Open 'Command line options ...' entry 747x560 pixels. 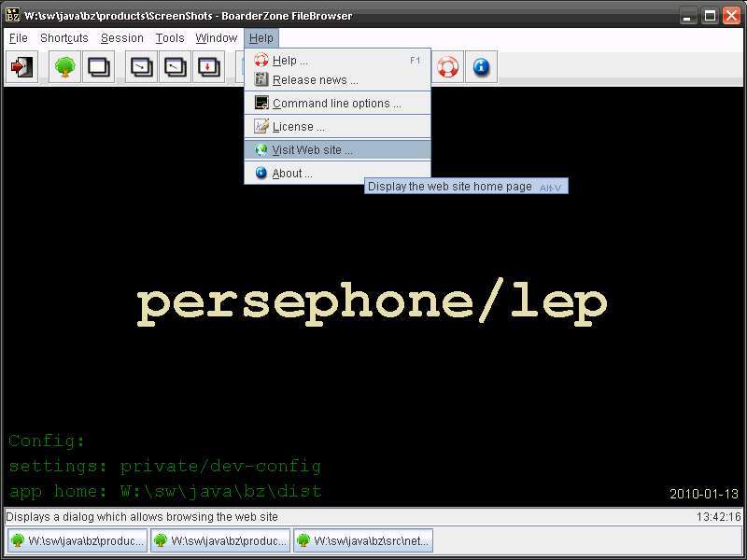337,104
